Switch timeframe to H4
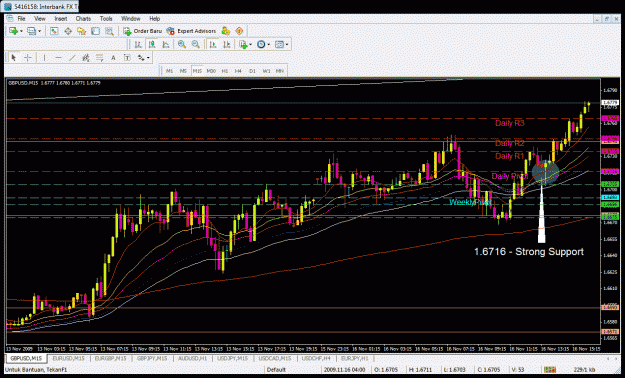Image resolution: width=625 pixels, height=378 pixels. [238, 71]
